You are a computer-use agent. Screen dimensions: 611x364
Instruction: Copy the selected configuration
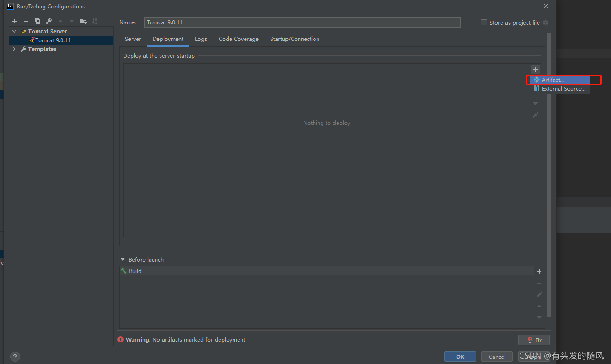click(x=37, y=21)
